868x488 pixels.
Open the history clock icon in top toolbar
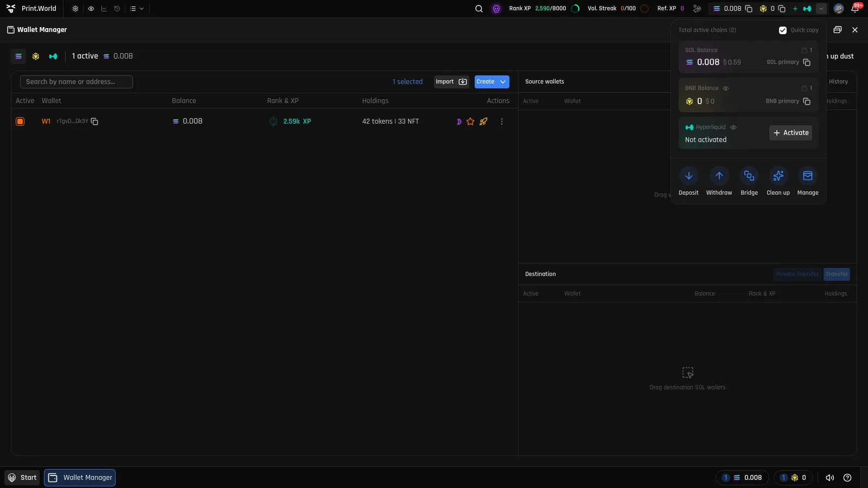click(x=117, y=9)
